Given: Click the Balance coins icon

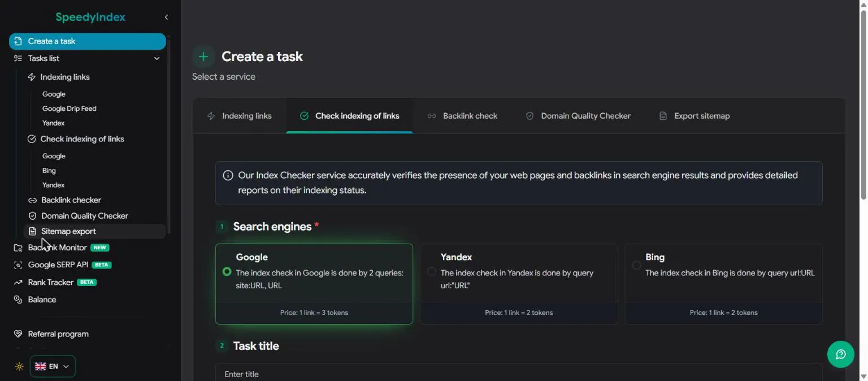Looking at the screenshot, I should pos(18,300).
